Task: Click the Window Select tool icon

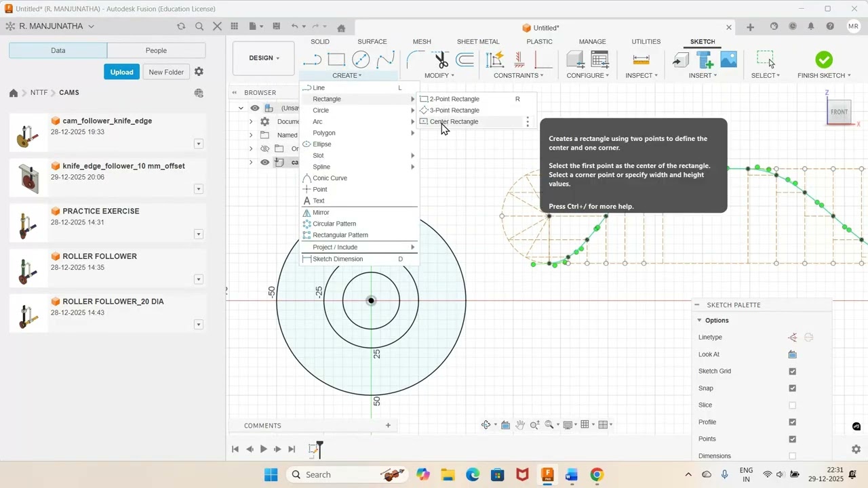Action: point(766,60)
